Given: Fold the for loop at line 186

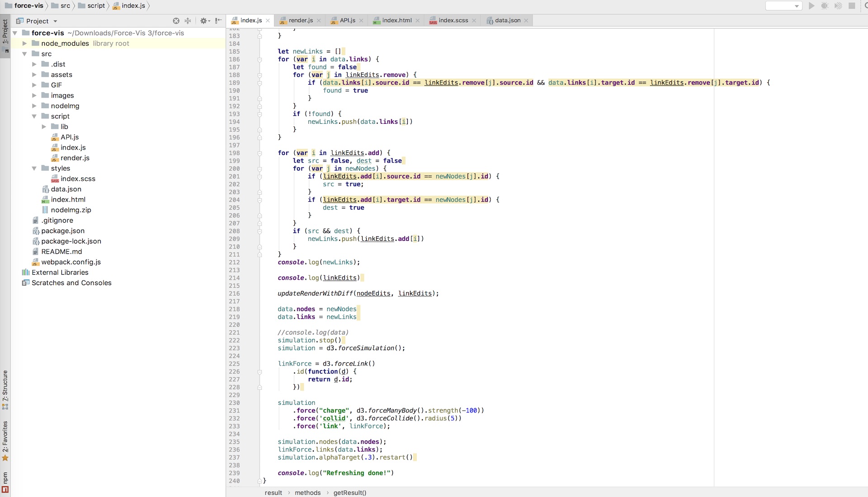Looking at the screenshot, I should [259, 59].
